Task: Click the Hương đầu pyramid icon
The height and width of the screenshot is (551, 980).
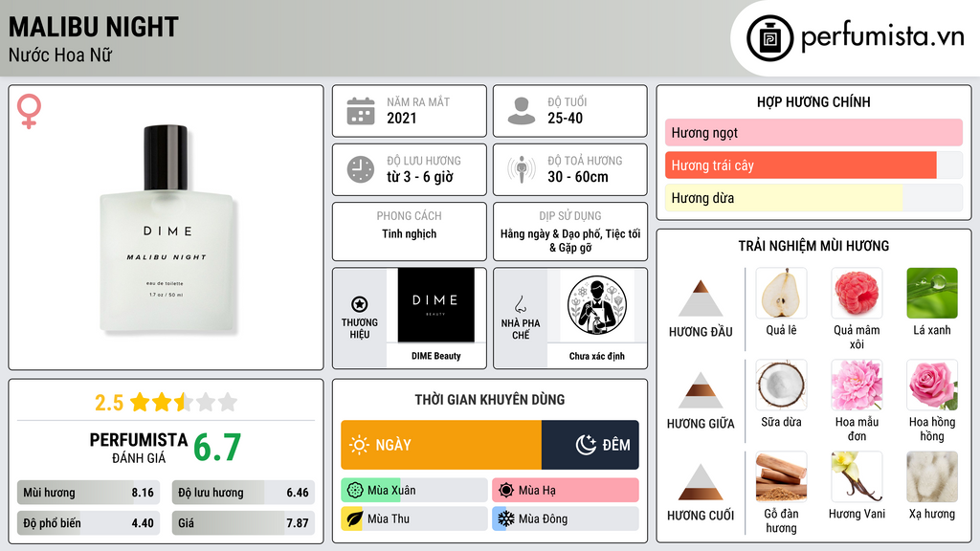Action: coord(701,298)
